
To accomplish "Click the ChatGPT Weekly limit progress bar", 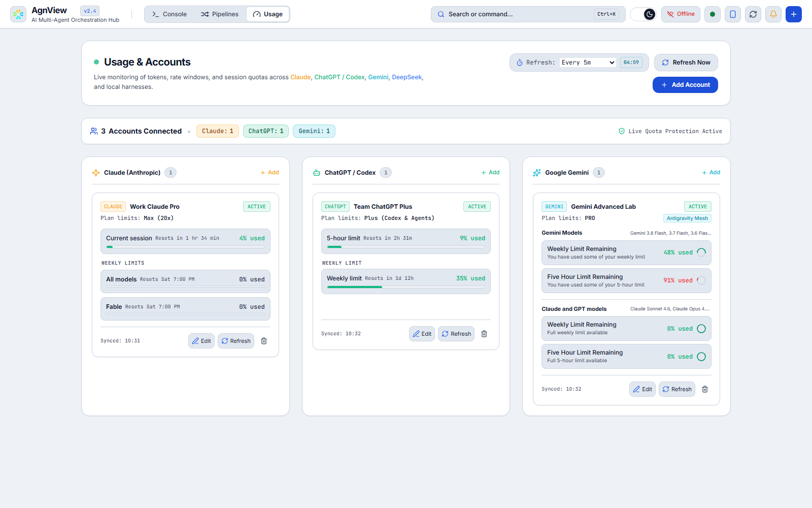I will [x=406, y=287].
